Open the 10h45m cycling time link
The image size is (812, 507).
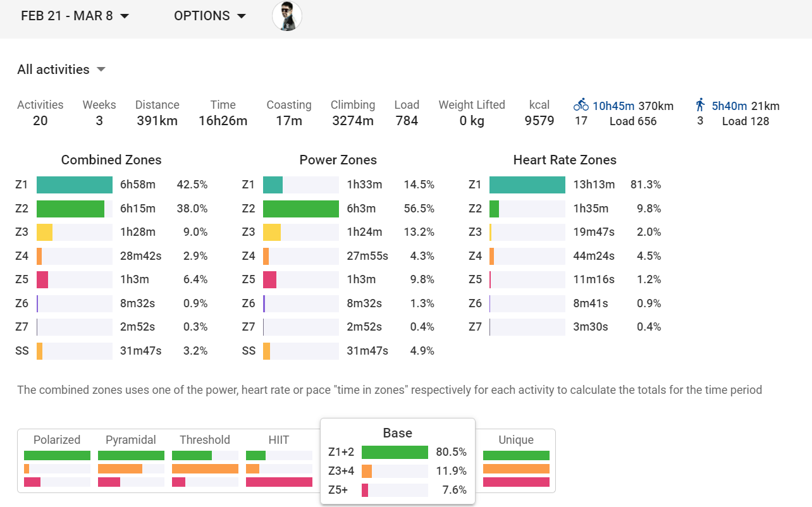point(613,106)
